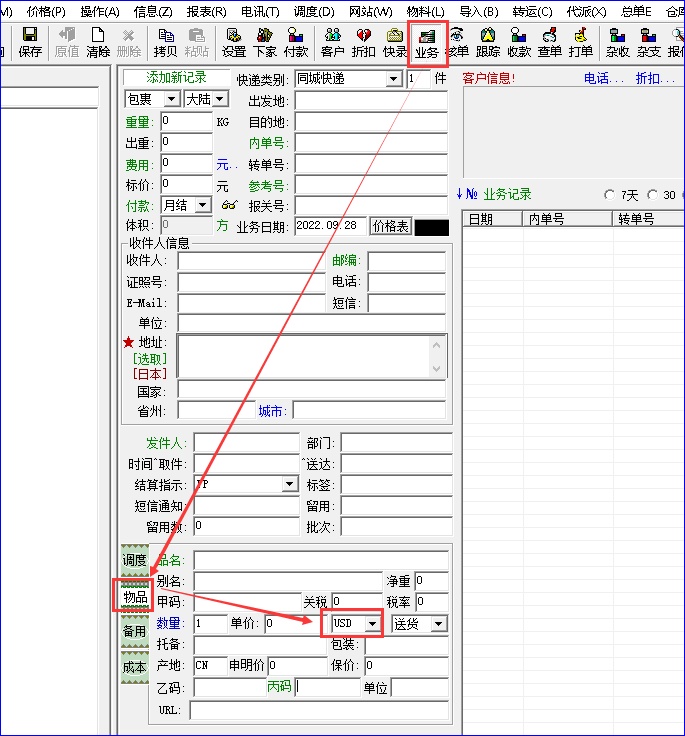Switch to the 物品 side tab

click(135, 597)
